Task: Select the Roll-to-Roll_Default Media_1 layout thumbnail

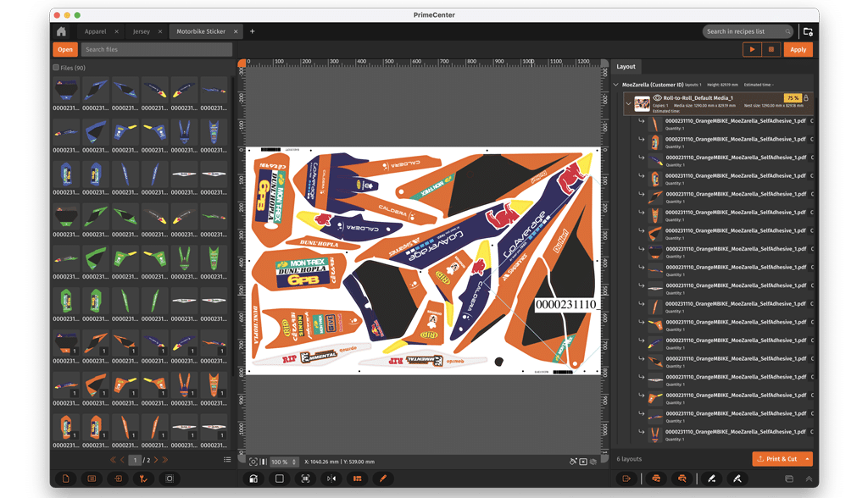Action: coord(643,103)
